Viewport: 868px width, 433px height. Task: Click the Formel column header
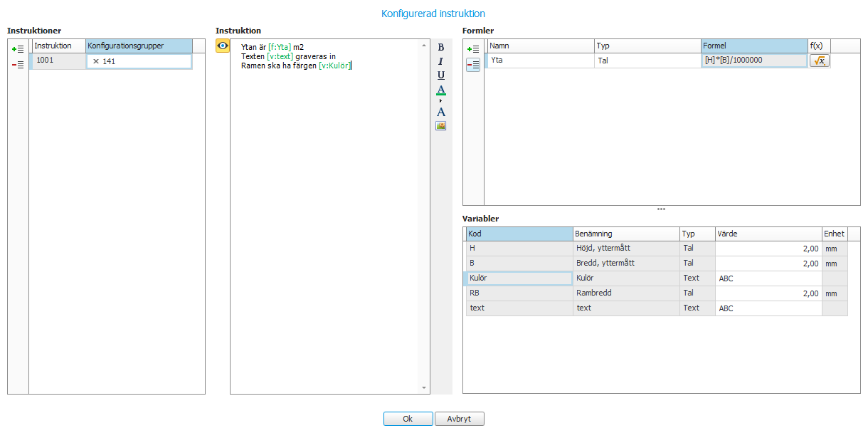pyautogui.click(x=753, y=46)
